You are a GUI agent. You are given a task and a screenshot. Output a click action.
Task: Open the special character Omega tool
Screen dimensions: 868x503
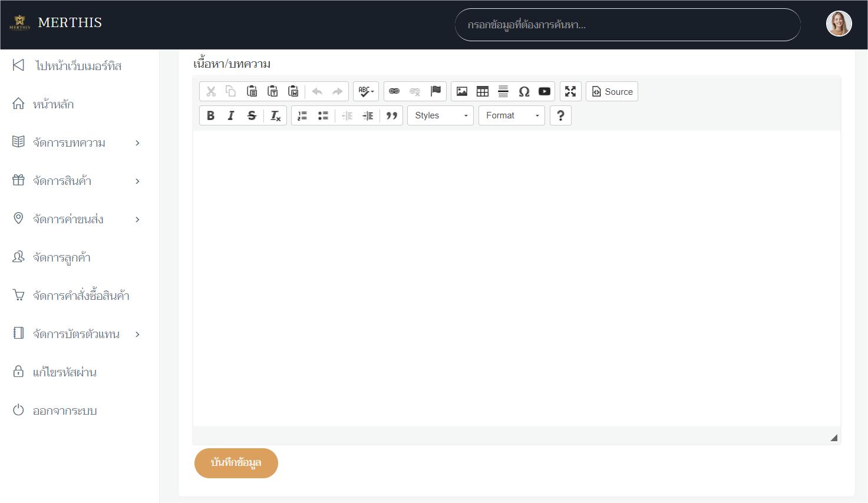524,91
